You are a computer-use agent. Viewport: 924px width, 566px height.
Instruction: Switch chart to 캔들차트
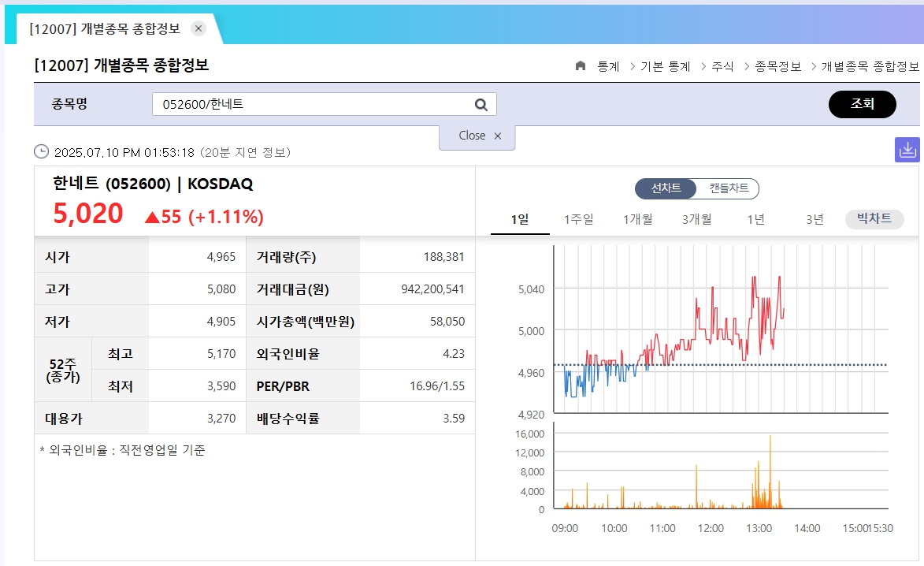tap(729, 188)
